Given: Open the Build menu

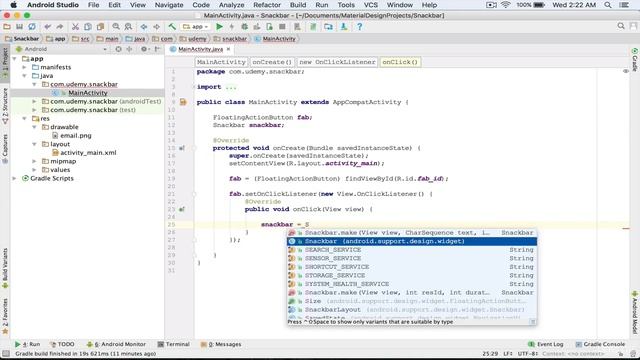Looking at the screenshot, I should [x=298, y=5].
